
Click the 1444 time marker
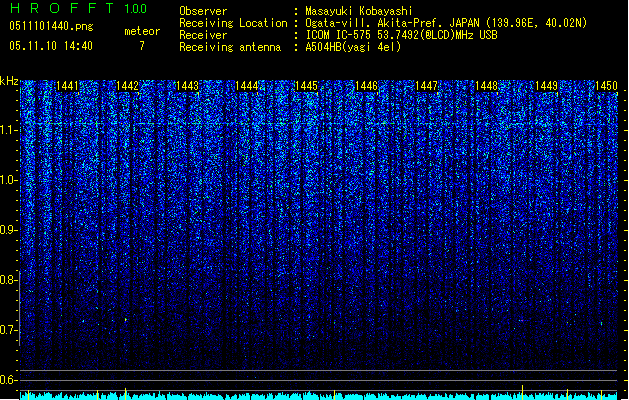point(247,86)
